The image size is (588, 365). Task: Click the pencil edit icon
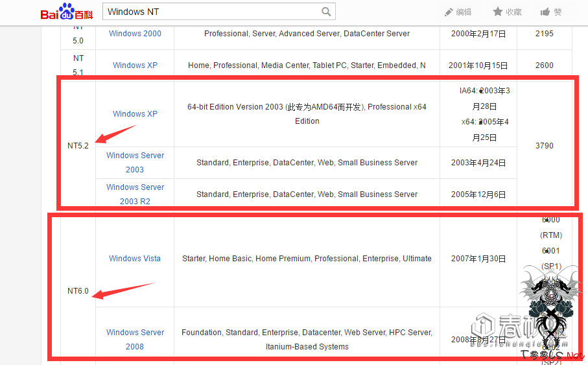pos(448,12)
